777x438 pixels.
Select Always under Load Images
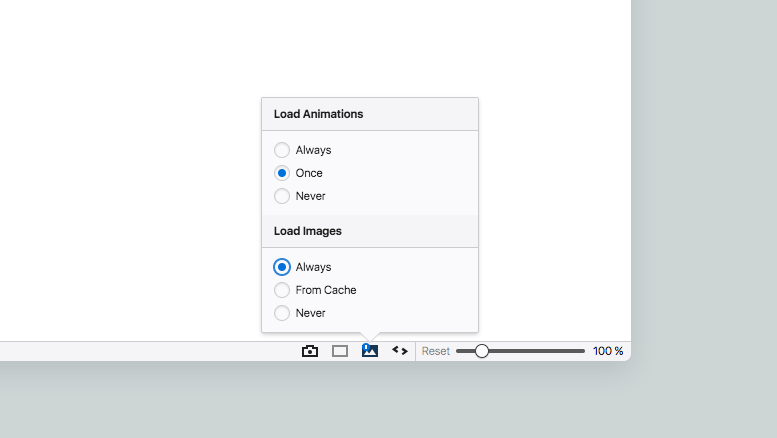(x=282, y=267)
